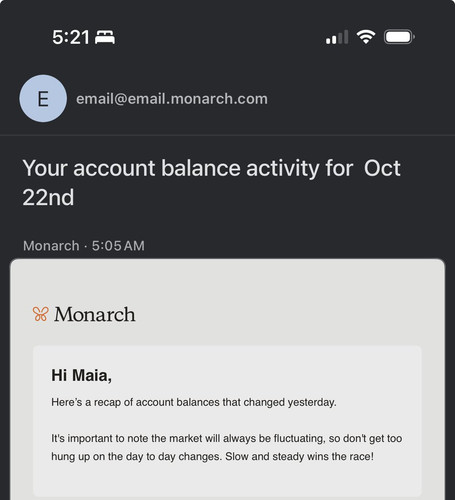The height and width of the screenshot is (500, 455).
Task: Tap the account balance activity subject line
Action: coord(211,182)
